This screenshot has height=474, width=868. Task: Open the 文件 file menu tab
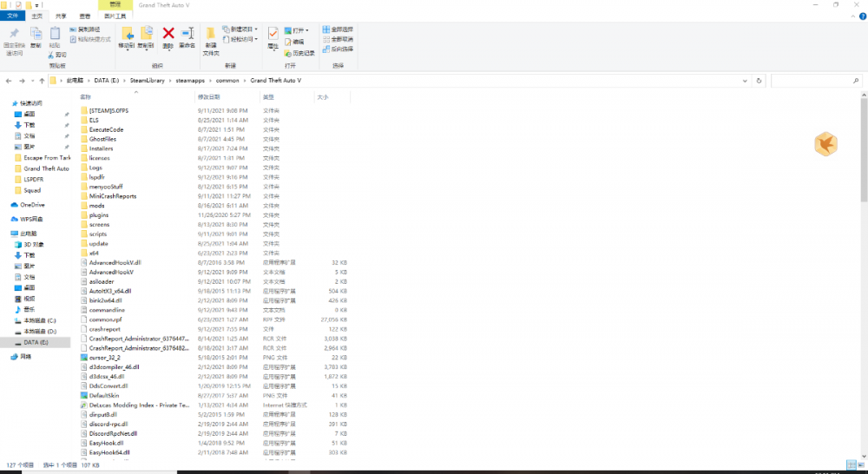tap(12, 16)
